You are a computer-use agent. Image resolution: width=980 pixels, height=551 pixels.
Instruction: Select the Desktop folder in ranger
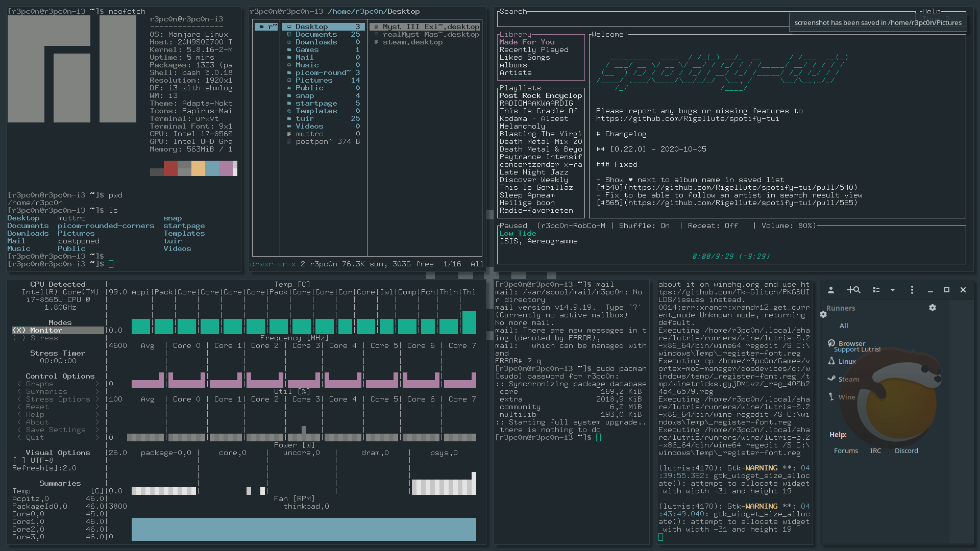pyautogui.click(x=323, y=27)
